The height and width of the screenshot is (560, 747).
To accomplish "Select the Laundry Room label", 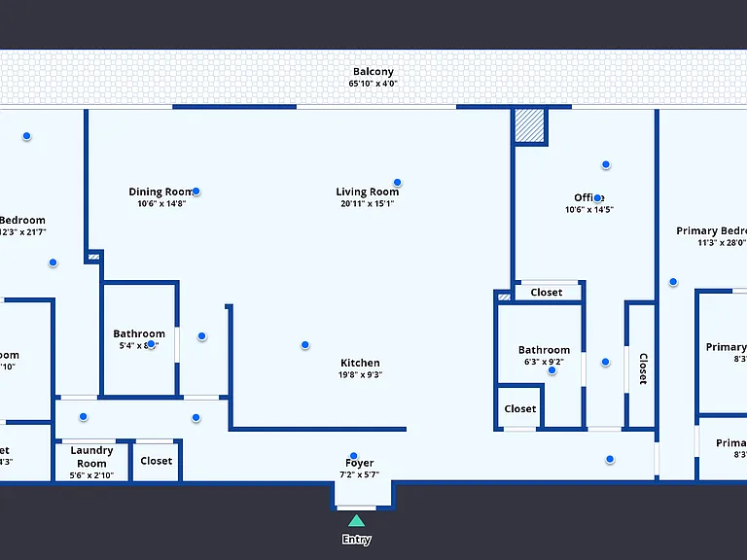I will tap(91, 457).
